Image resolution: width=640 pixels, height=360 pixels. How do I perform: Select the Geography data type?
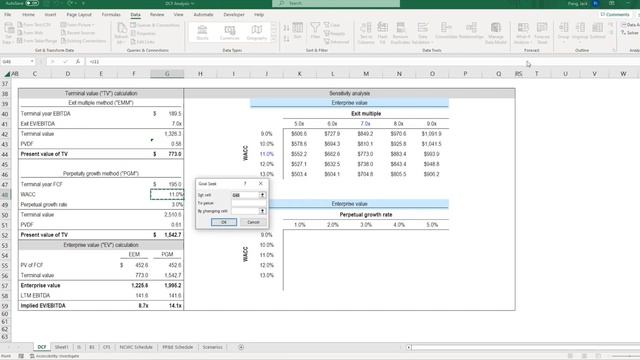tap(256, 32)
